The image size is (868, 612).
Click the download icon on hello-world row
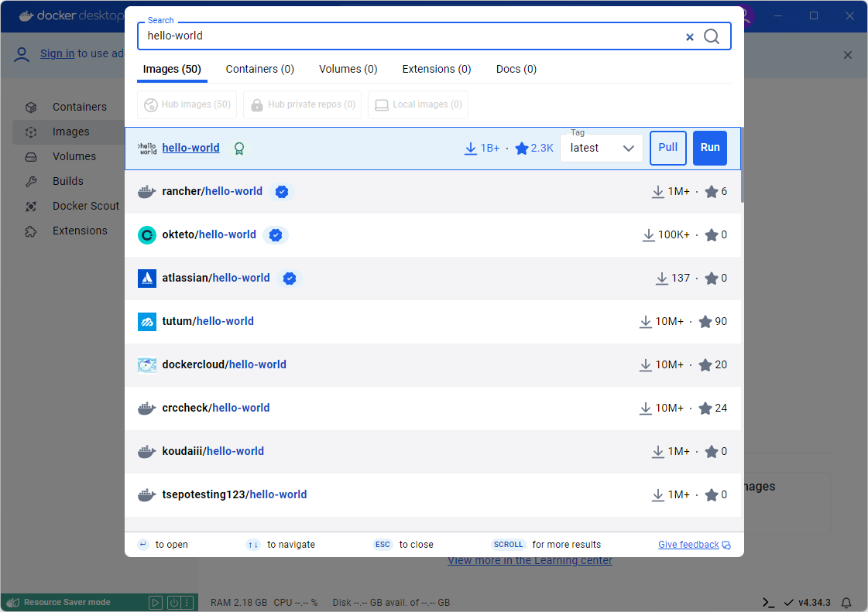point(471,149)
